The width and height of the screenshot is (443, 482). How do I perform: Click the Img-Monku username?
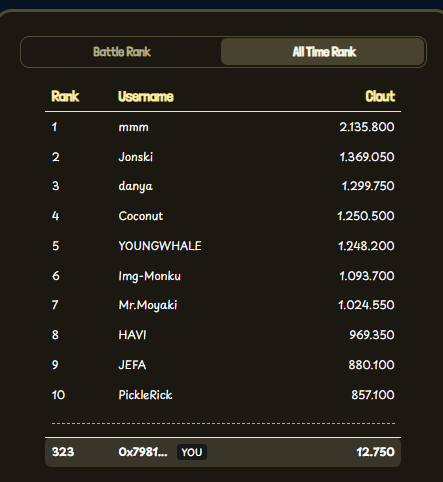(149, 276)
